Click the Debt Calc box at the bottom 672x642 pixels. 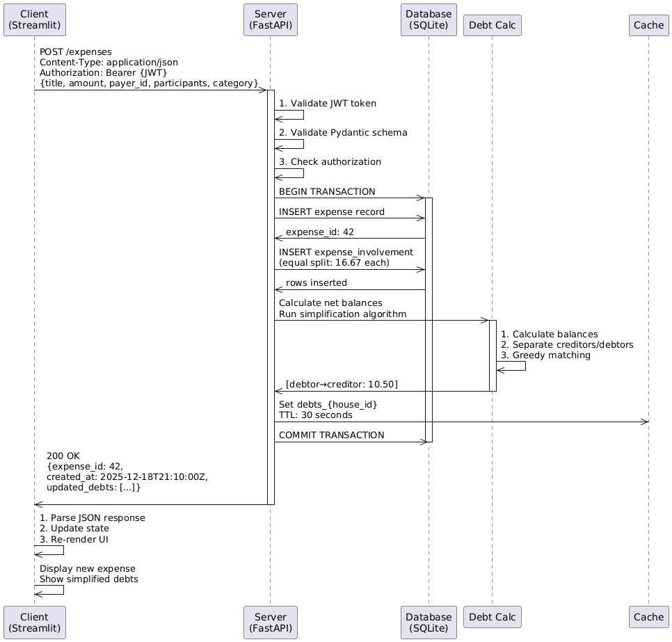click(x=492, y=617)
